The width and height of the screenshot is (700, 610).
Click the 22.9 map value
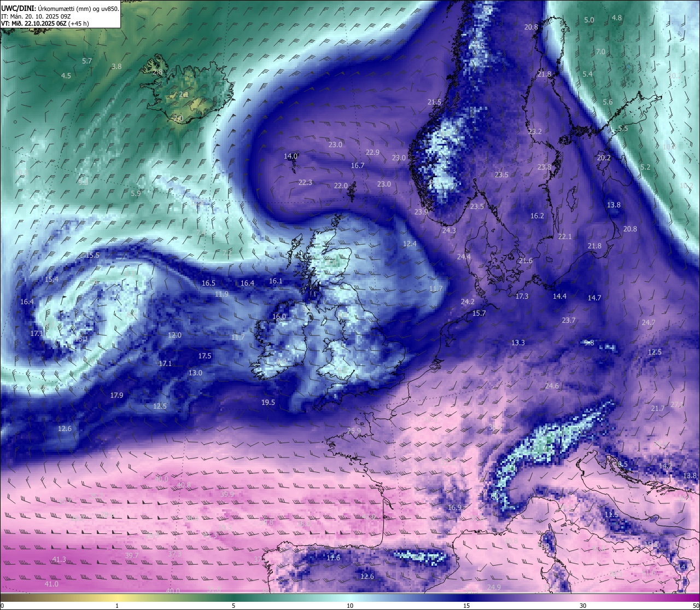372,152
